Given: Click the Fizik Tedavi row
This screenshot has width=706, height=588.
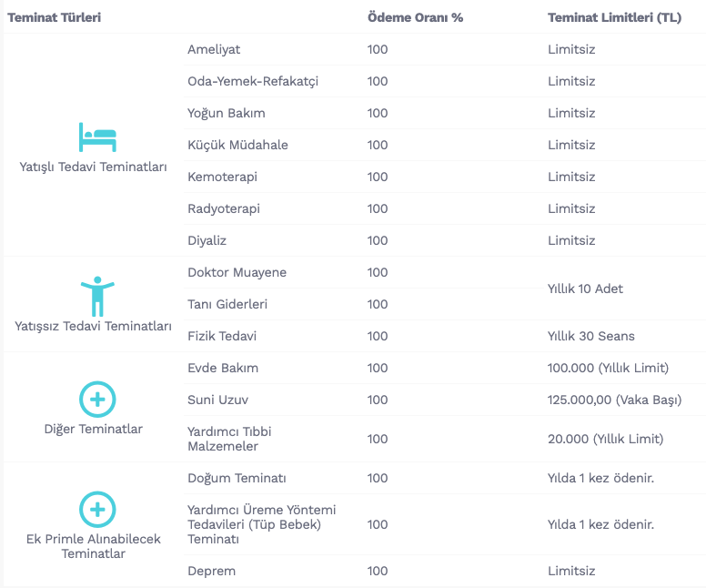Looking at the screenshot, I should coord(444,336).
